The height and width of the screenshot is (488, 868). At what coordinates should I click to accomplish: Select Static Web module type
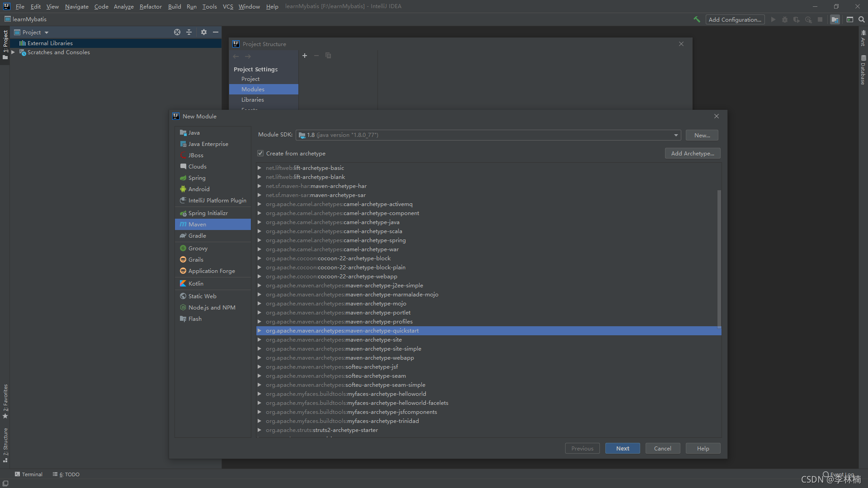click(x=213, y=296)
